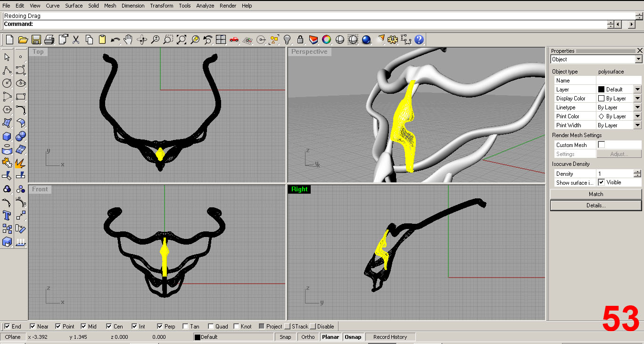Screen dimensions: 644x344
Task: Choose the Polyline tool in left sidebar
Action: (x=7, y=70)
